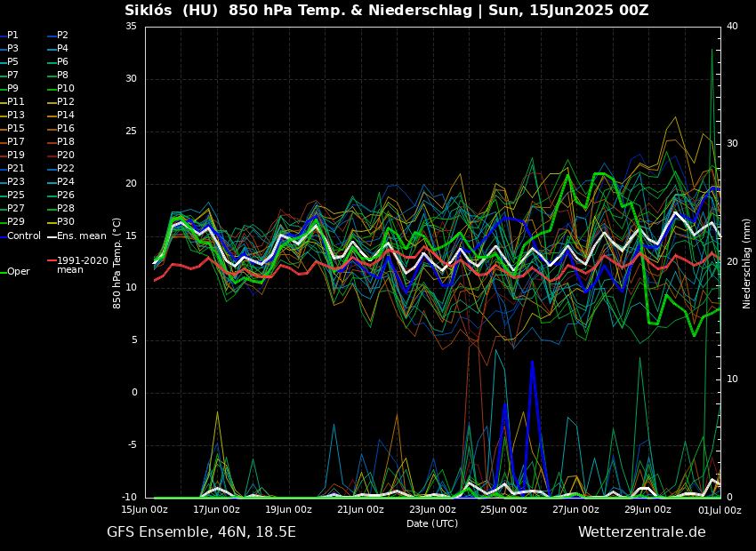This screenshot has width=756, height=551.
Task: Click the 850 hPa Temp. (°C) axis title
Action: (117, 262)
